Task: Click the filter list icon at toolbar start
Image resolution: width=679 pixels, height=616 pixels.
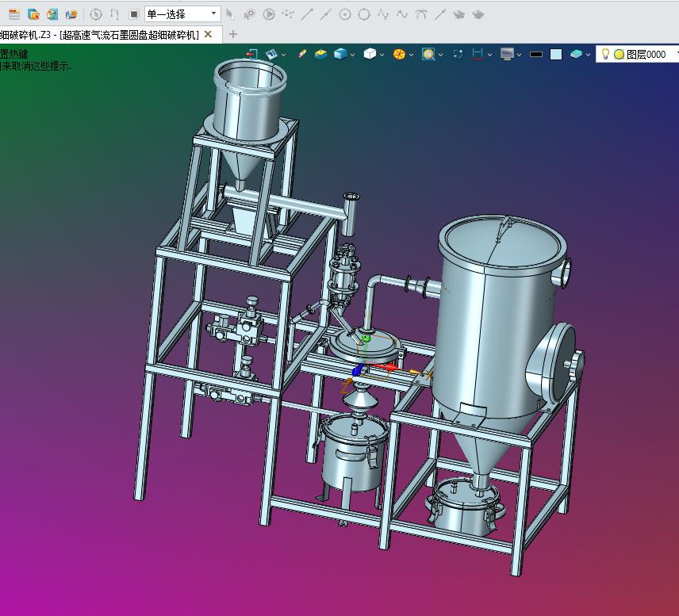Action: (14, 14)
